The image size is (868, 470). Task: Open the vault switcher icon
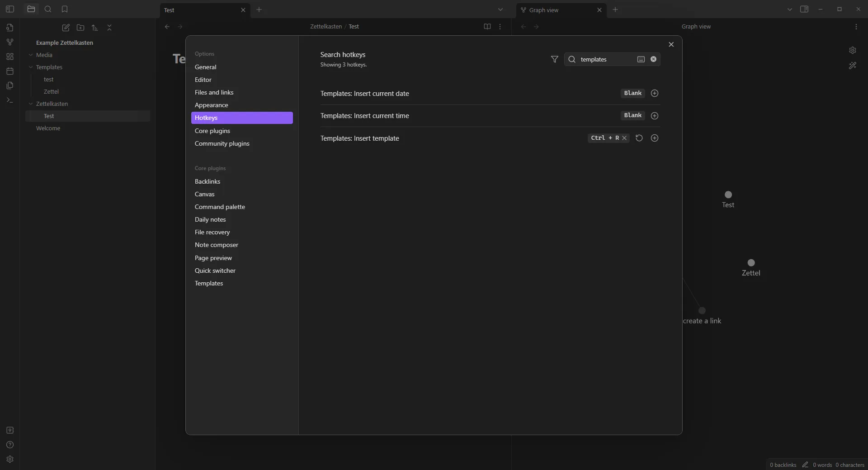(10, 430)
